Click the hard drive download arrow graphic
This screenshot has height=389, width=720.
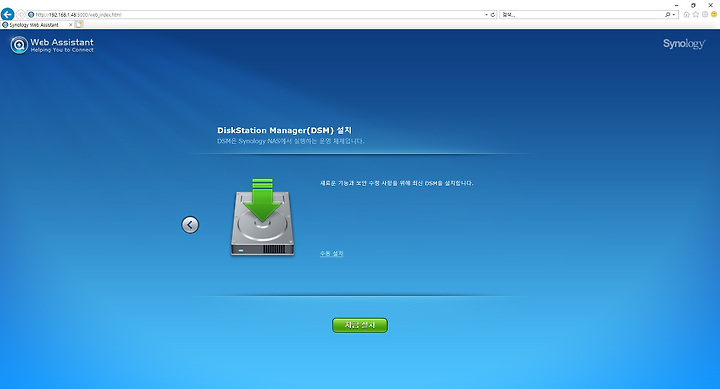point(262,217)
